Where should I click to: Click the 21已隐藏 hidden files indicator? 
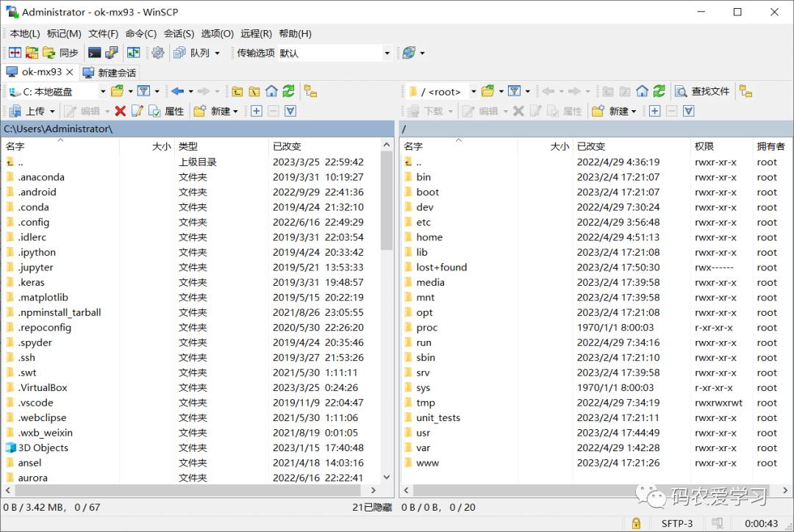click(x=372, y=507)
